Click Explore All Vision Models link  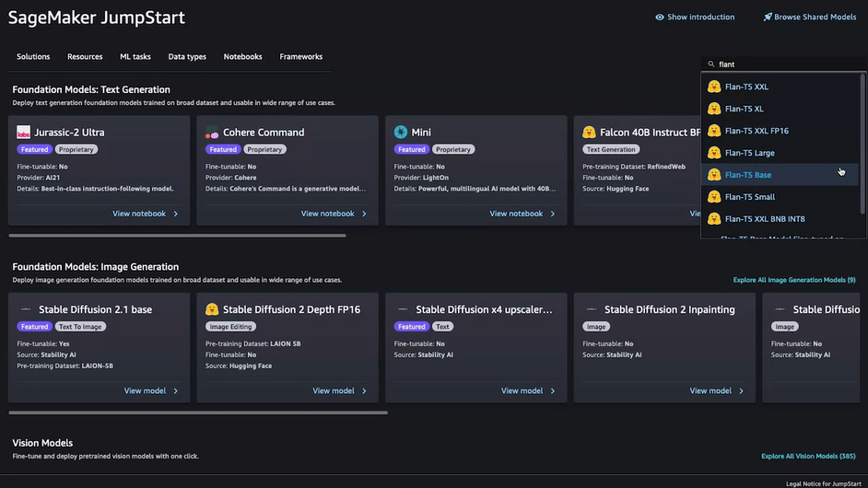(x=808, y=457)
